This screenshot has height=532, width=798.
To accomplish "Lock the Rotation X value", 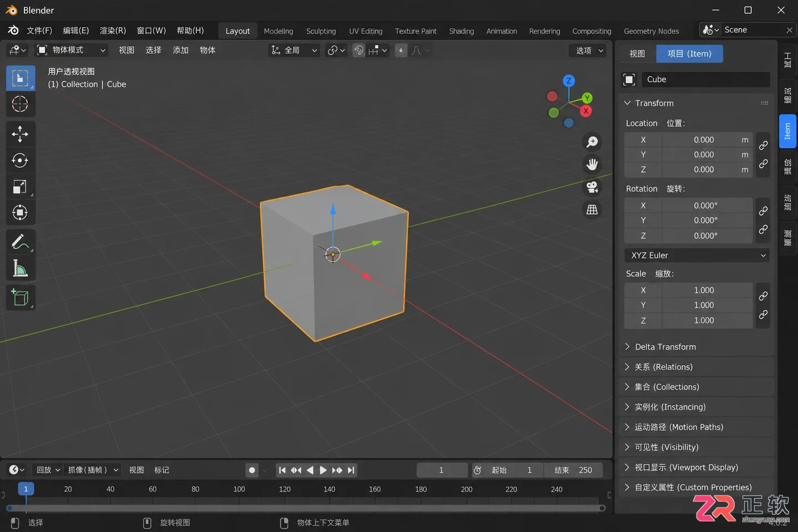I will (763, 211).
